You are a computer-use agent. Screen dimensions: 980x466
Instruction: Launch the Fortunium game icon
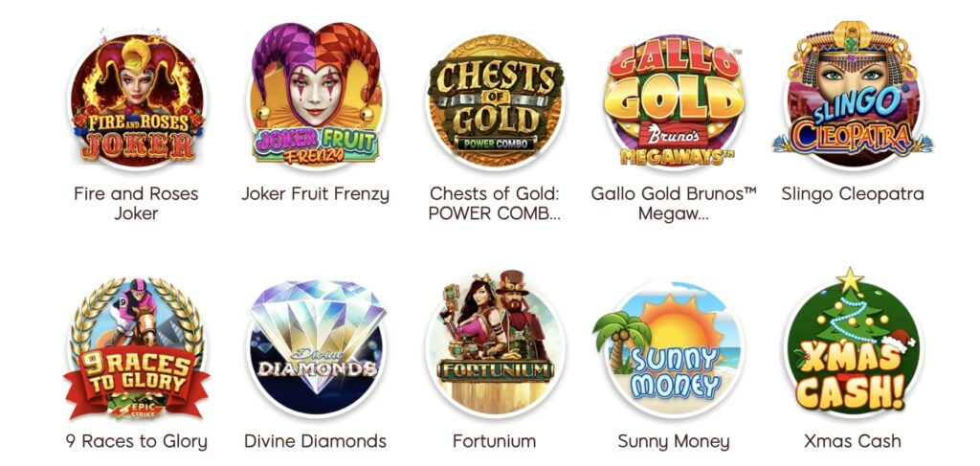click(x=495, y=344)
